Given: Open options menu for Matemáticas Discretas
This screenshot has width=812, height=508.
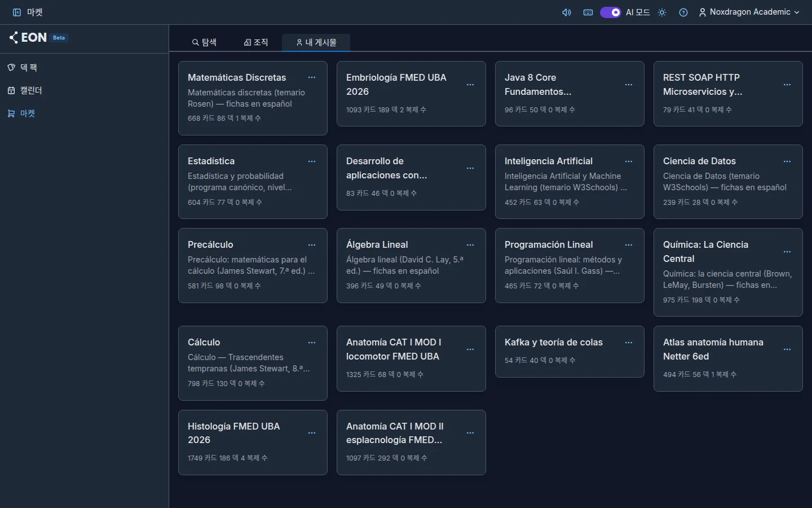Looking at the screenshot, I should pos(312,77).
